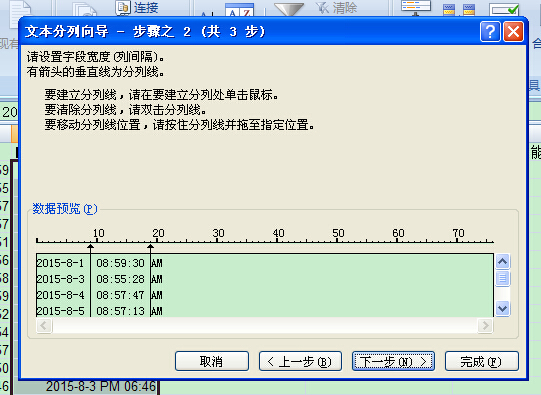This screenshot has width=541, height=395.
Task: Click the preview scroll down arrow
Action: tap(502, 308)
